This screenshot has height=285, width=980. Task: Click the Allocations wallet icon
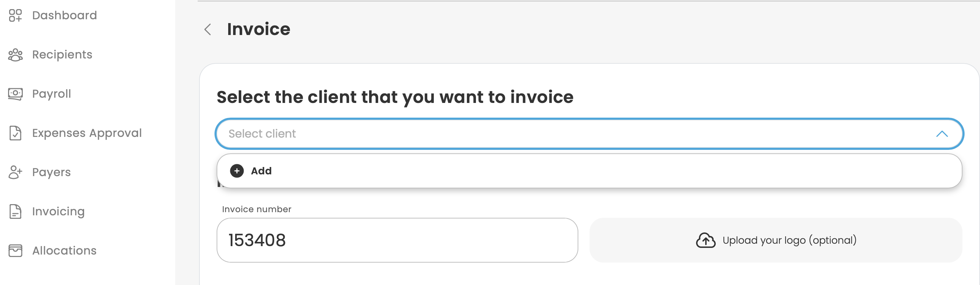(15, 250)
